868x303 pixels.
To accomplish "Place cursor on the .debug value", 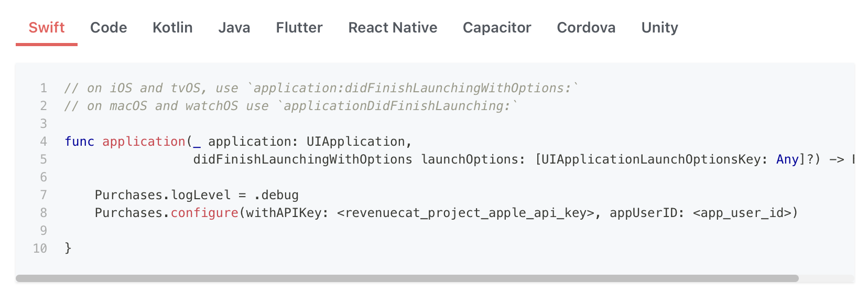I will coord(276,195).
